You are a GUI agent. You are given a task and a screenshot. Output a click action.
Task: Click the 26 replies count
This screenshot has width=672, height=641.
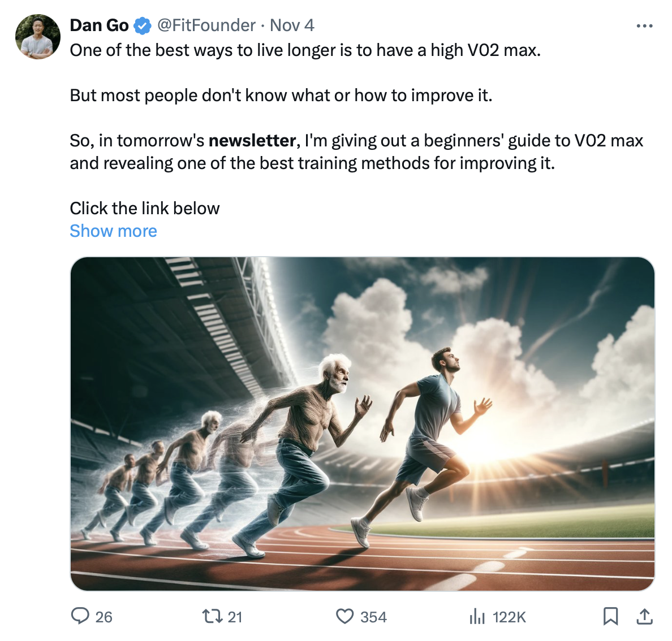tap(104, 617)
